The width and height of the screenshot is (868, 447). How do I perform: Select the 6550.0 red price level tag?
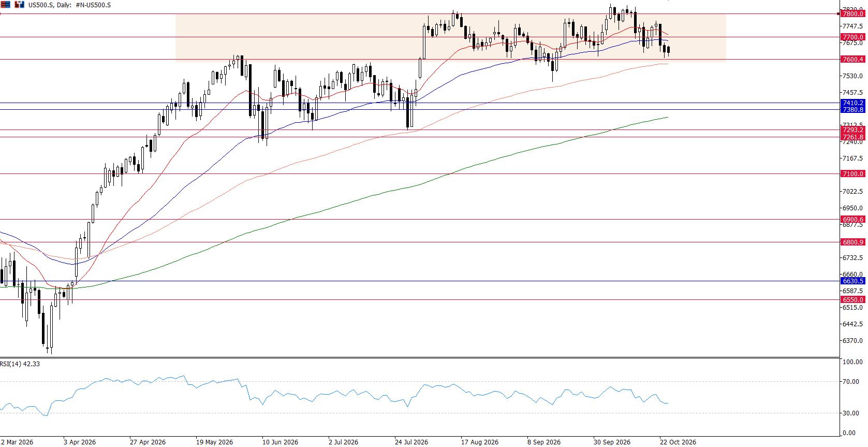coord(852,300)
